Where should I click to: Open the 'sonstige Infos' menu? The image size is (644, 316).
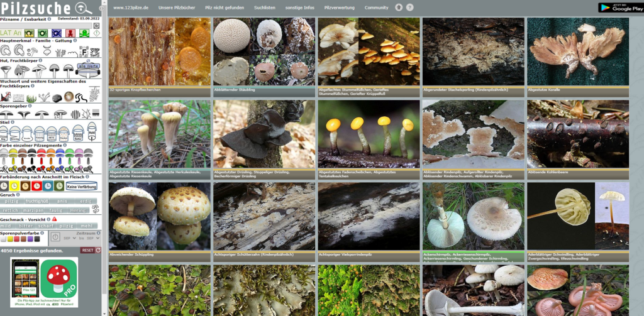tap(299, 8)
